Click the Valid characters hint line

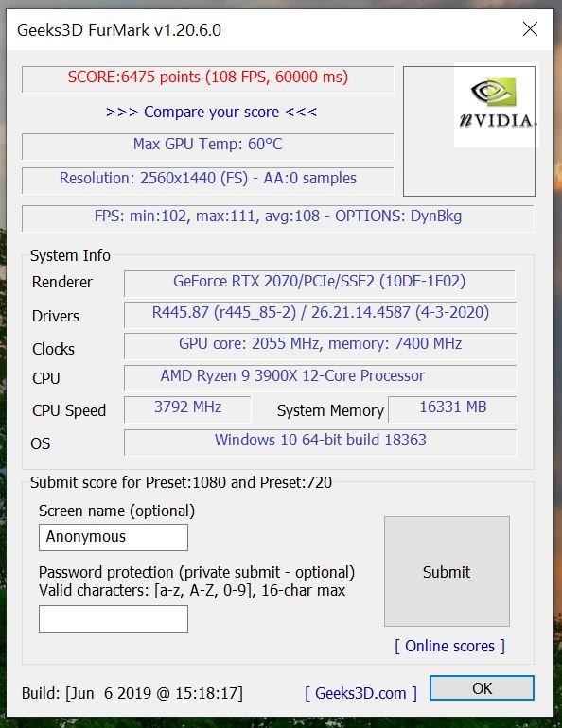point(192,591)
